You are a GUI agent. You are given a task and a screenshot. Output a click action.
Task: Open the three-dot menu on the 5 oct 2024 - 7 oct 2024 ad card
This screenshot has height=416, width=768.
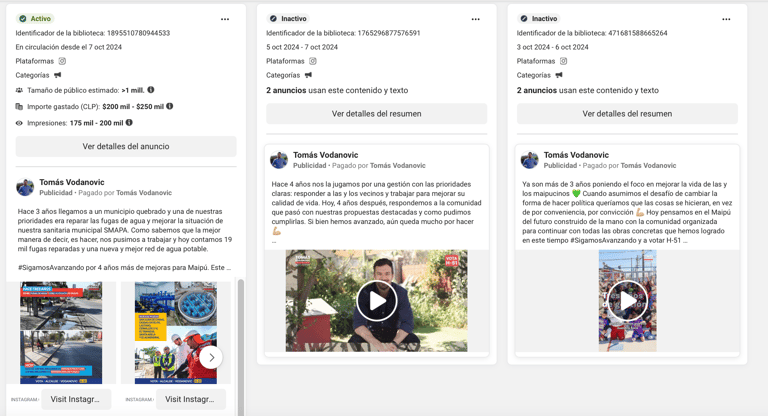(476, 19)
